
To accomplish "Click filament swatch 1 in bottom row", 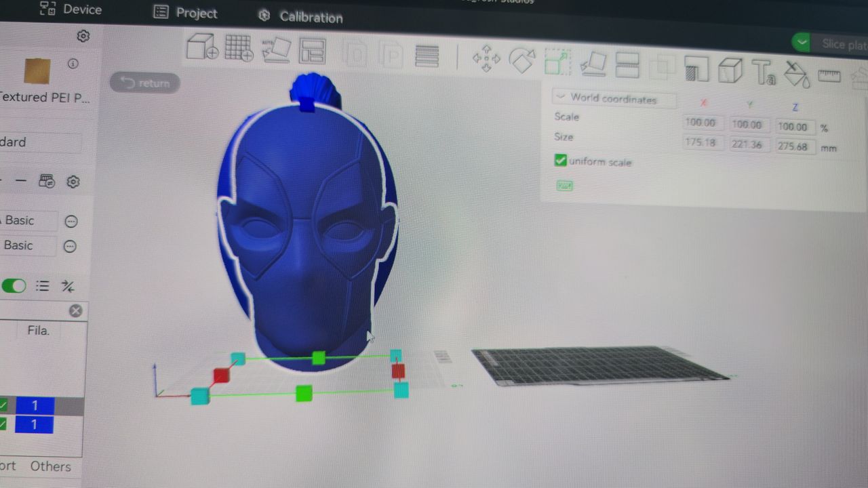I will [x=34, y=424].
